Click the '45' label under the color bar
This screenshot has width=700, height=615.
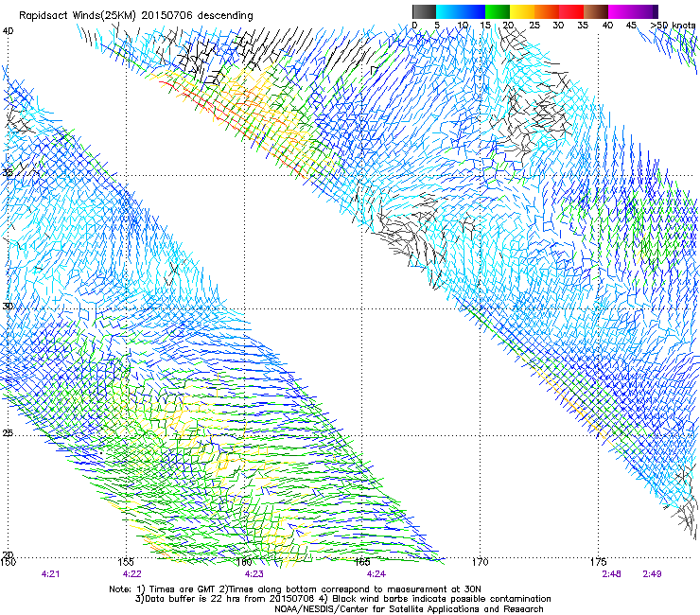tap(631, 25)
